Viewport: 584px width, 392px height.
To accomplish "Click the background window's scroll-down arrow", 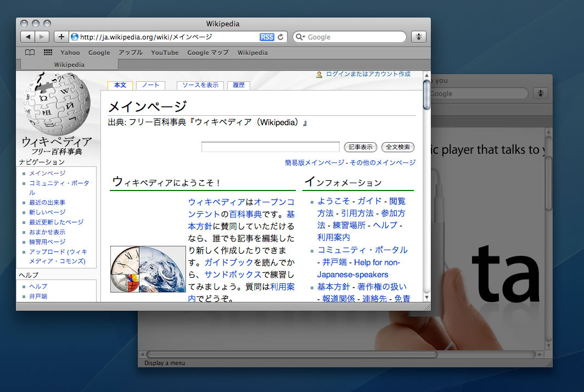I will (548, 346).
